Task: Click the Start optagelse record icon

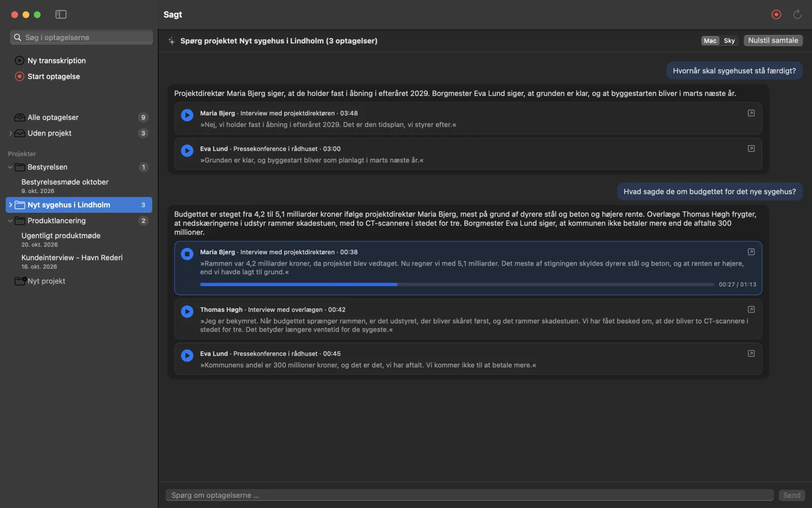Action: coord(20,76)
